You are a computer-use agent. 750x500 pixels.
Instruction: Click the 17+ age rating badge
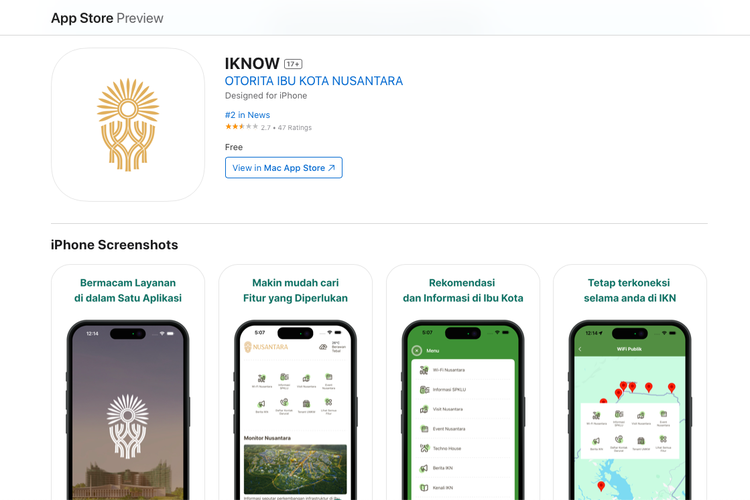pyautogui.click(x=293, y=64)
